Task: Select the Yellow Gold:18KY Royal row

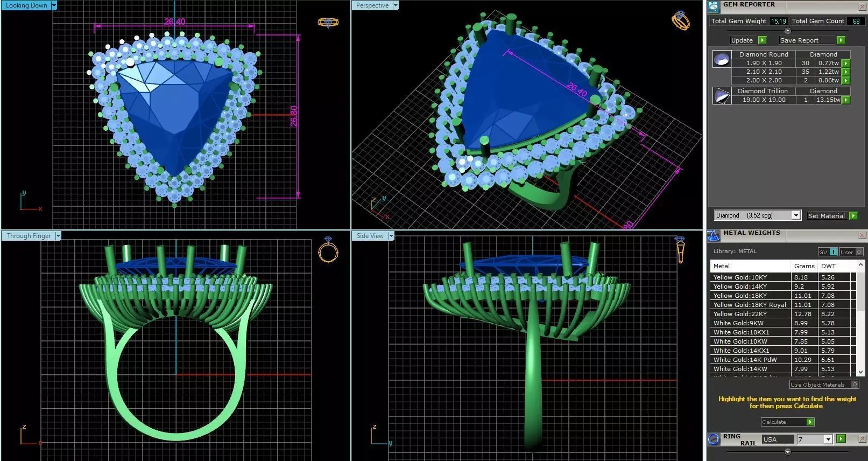Action: click(x=783, y=305)
